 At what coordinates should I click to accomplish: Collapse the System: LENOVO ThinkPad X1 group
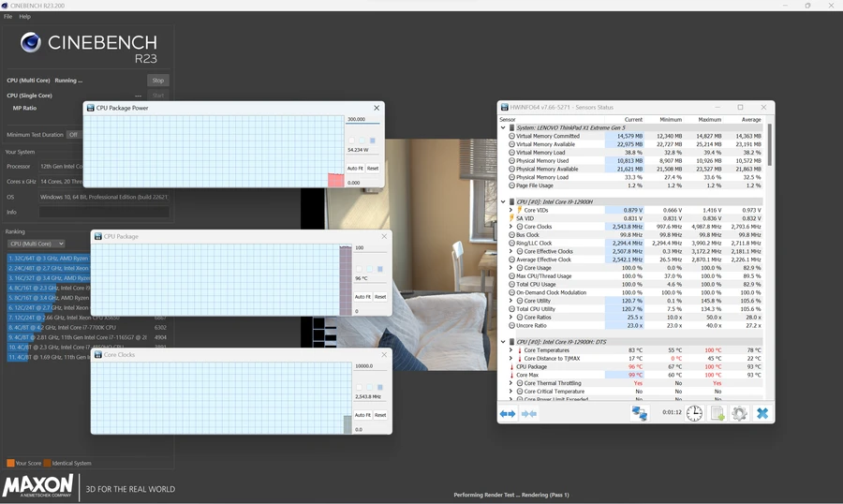click(x=503, y=128)
